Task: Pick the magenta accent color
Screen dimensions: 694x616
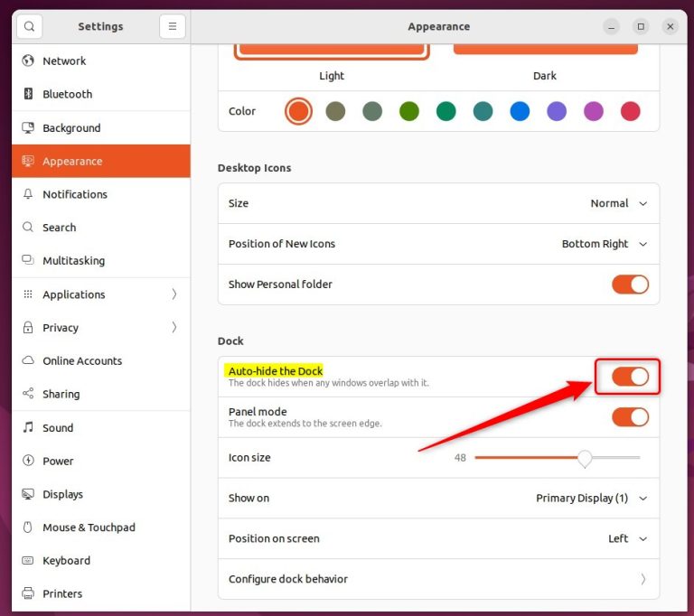Action: (594, 111)
